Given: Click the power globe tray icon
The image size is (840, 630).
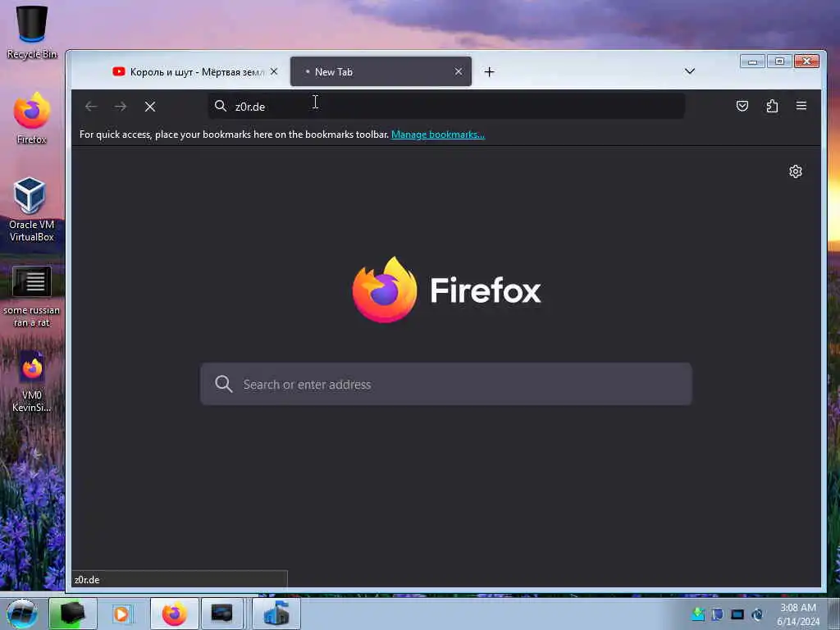Looking at the screenshot, I should (x=757, y=614).
